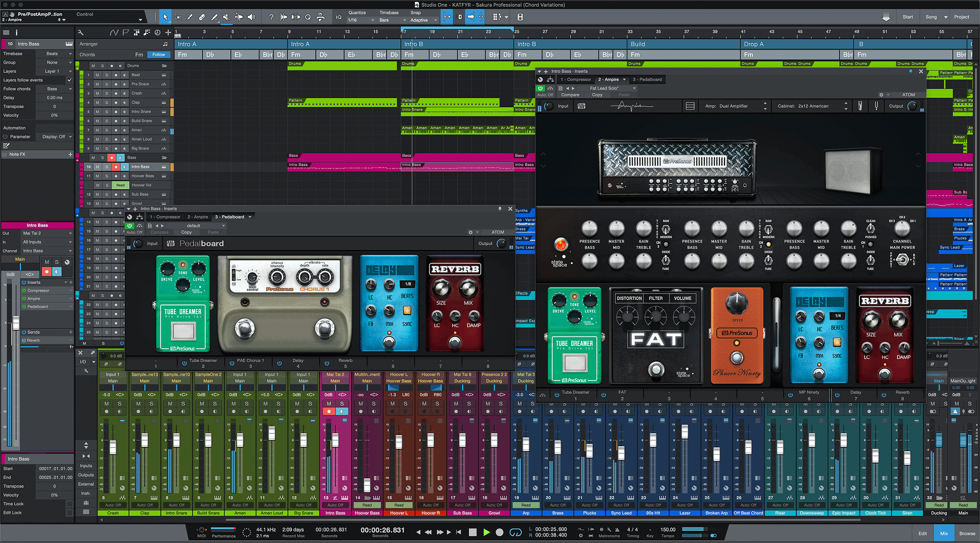Click the plus icon to add a Note FX
This screenshot has height=543, width=980.
[x=71, y=154]
